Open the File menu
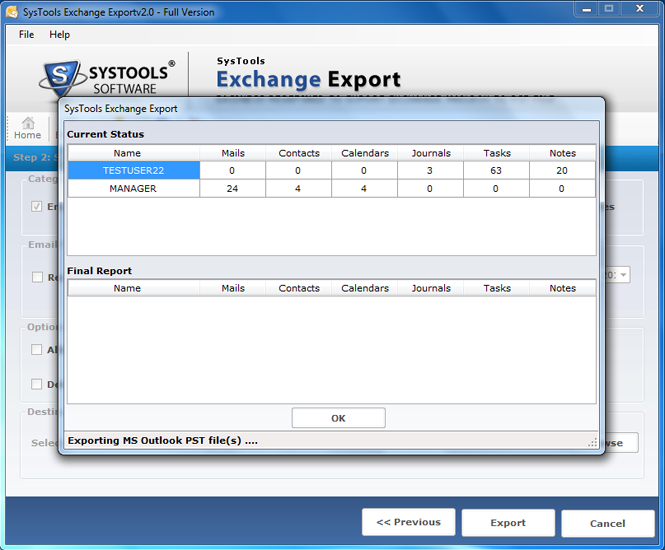This screenshot has width=665, height=550. point(26,34)
